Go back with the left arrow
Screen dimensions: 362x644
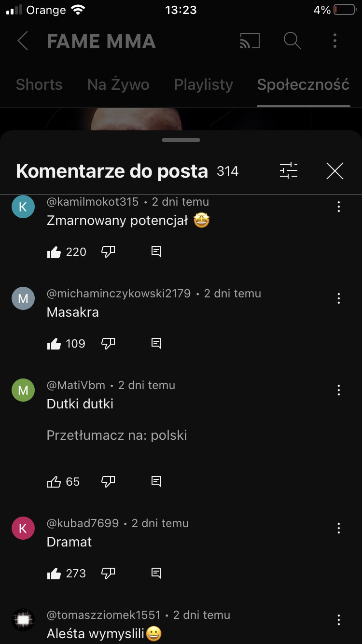pos(22,41)
